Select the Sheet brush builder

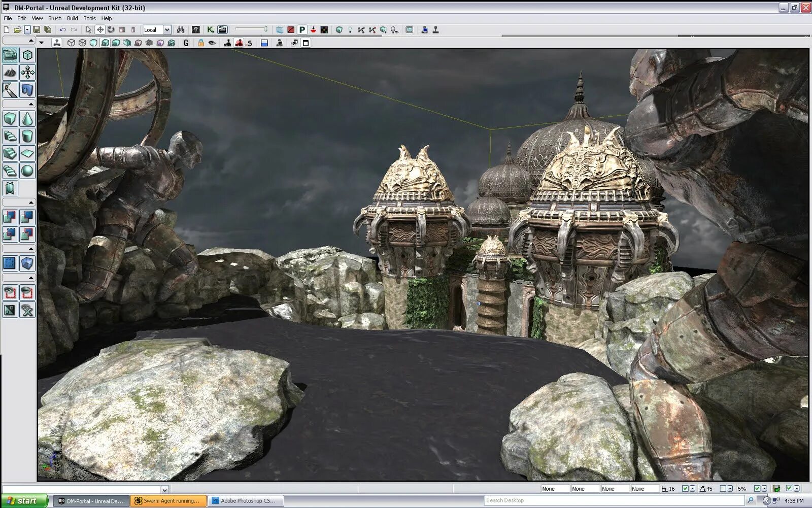point(27,153)
